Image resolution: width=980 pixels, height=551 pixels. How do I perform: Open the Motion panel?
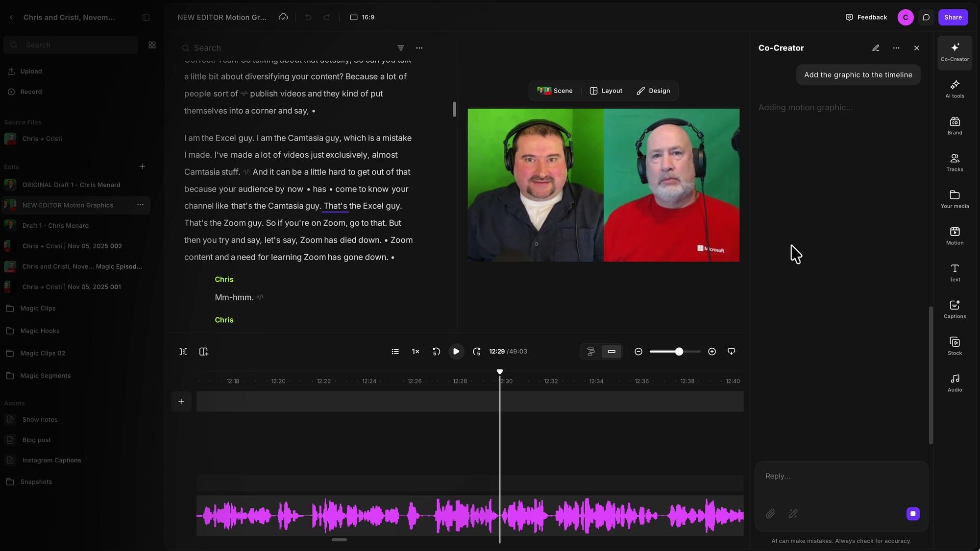[955, 236]
